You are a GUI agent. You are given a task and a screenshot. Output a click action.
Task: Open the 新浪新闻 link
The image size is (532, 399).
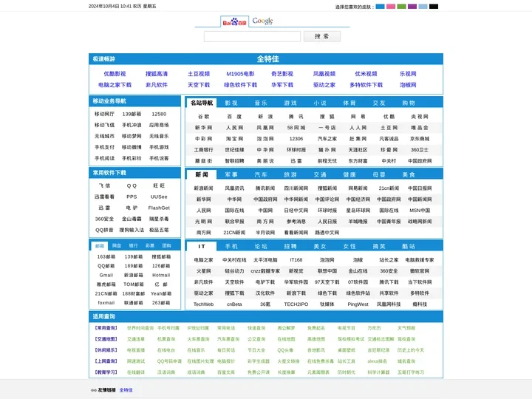click(x=204, y=188)
